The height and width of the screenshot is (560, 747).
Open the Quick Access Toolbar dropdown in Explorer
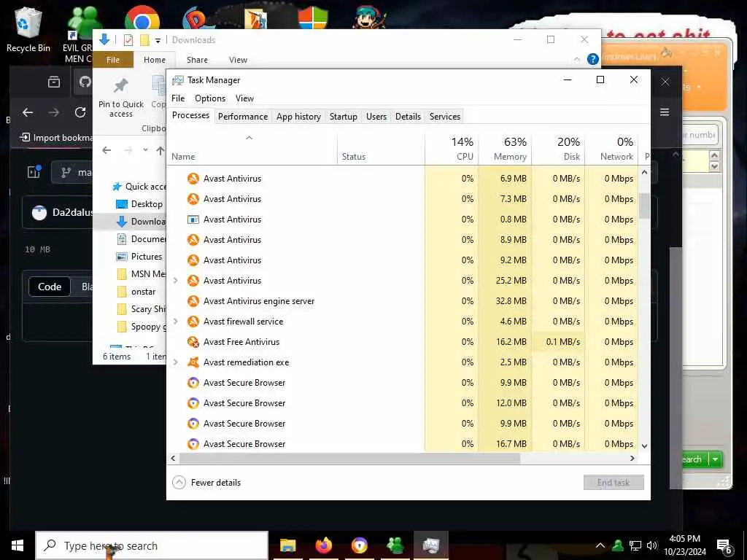click(158, 41)
